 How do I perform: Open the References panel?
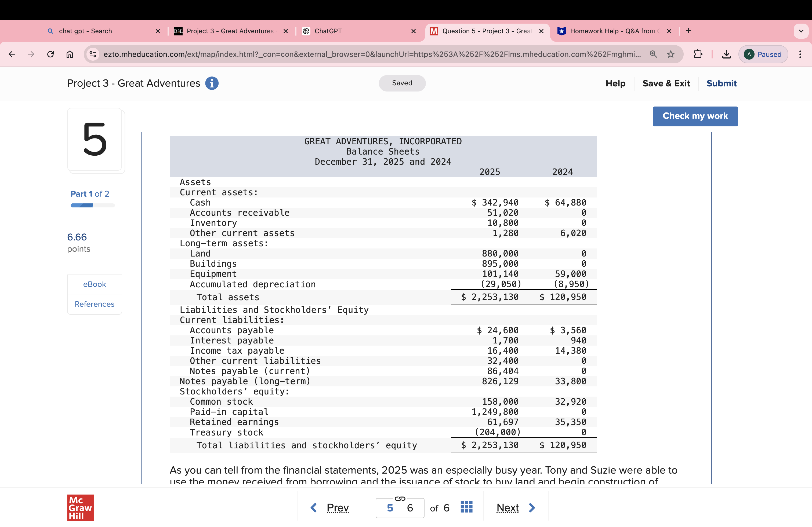coord(94,304)
